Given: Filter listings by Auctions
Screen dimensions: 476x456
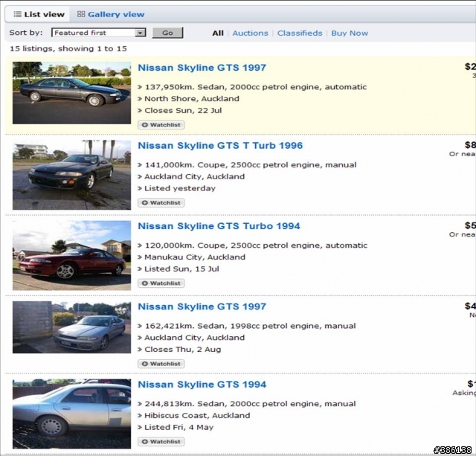Looking at the screenshot, I should [x=250, y=33].
